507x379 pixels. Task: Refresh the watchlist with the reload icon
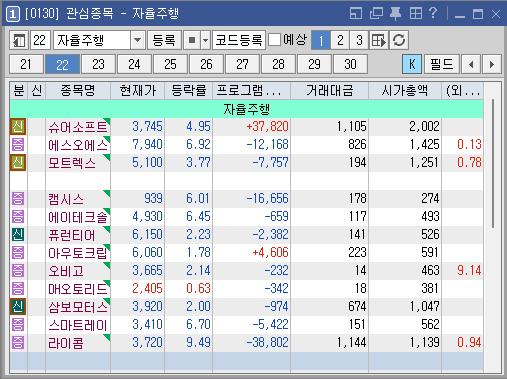pos(399,40)
